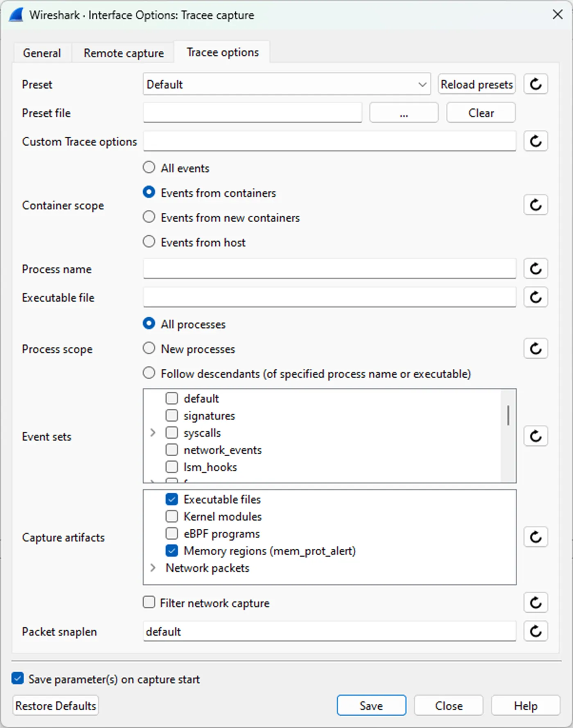Click the Network packets tree label

point(208,568)
